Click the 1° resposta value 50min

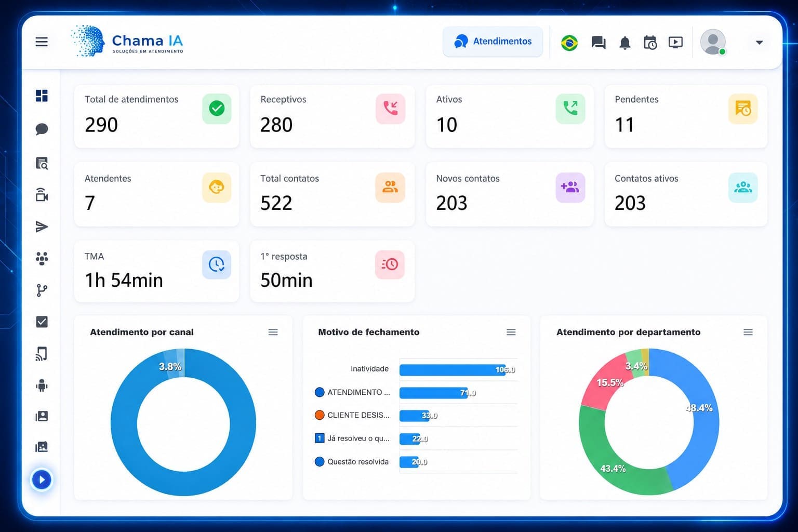(x=286, y=280)
